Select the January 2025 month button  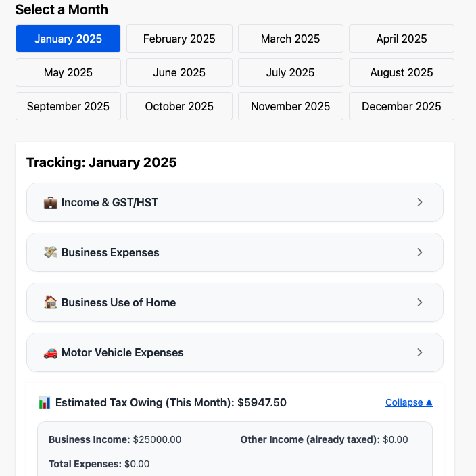pyautogui.click(x=68, y=39)
